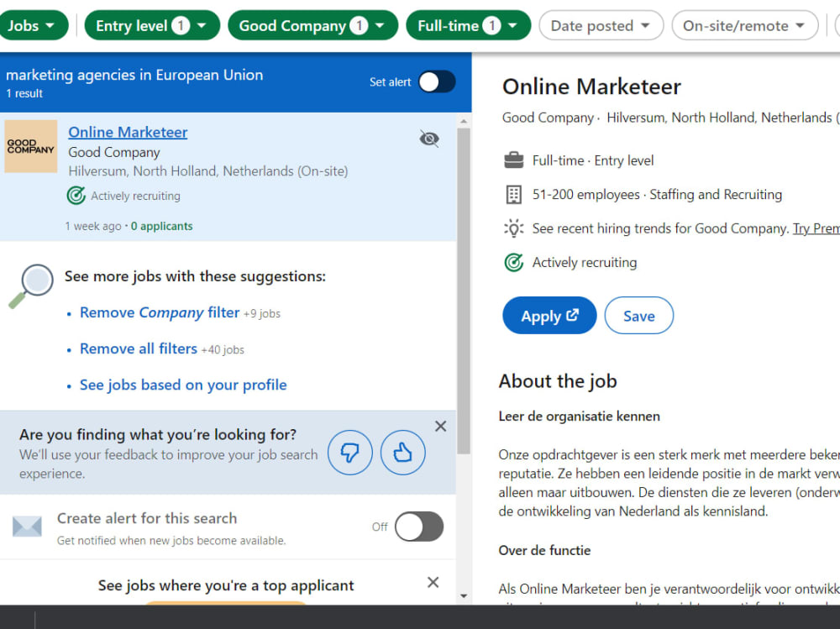840x629 pixels.
Task: Click the Actively recruiting icon in details
Action: click(514, 263)
